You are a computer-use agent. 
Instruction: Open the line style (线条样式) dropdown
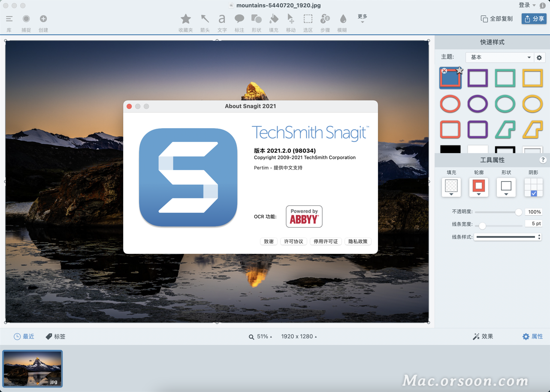(508, 237)
